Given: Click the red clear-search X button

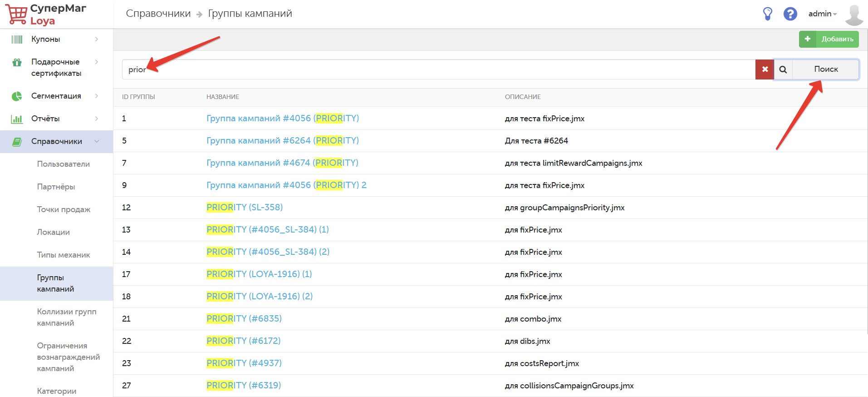Looking at the screenshot, I should pos(765,69).
